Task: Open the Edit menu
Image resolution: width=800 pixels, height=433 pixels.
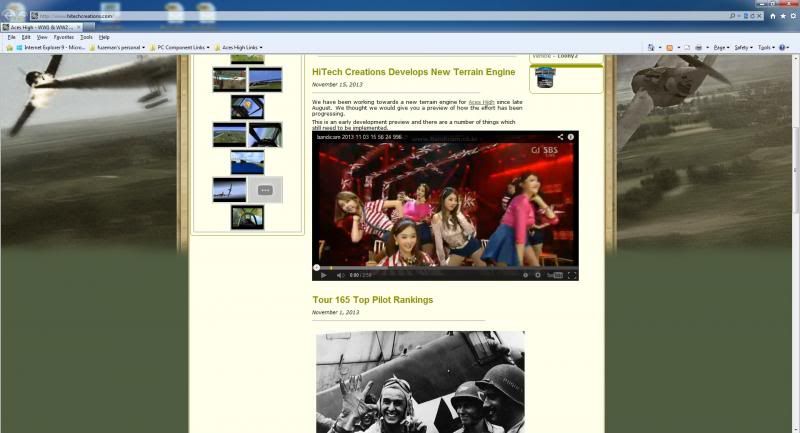Action: tap(26, 37)
